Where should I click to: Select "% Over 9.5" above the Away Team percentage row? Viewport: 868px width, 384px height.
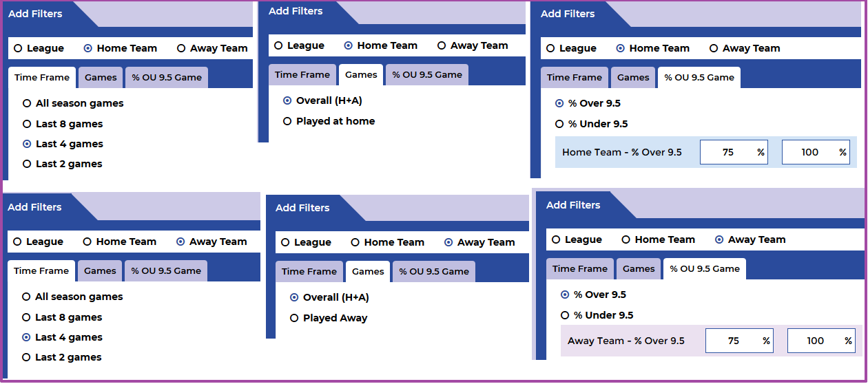(x=565, y=295)
